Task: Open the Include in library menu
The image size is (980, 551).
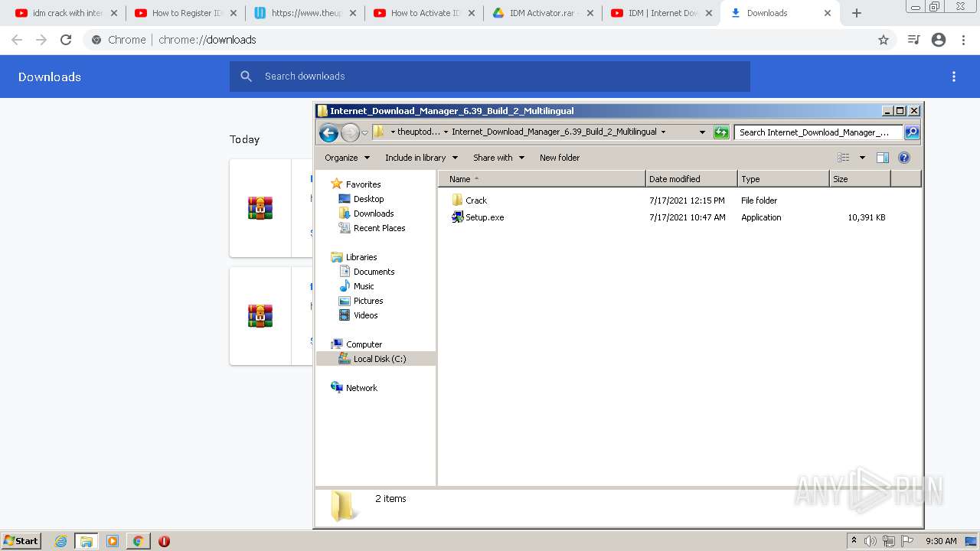Action: [421, 158]
